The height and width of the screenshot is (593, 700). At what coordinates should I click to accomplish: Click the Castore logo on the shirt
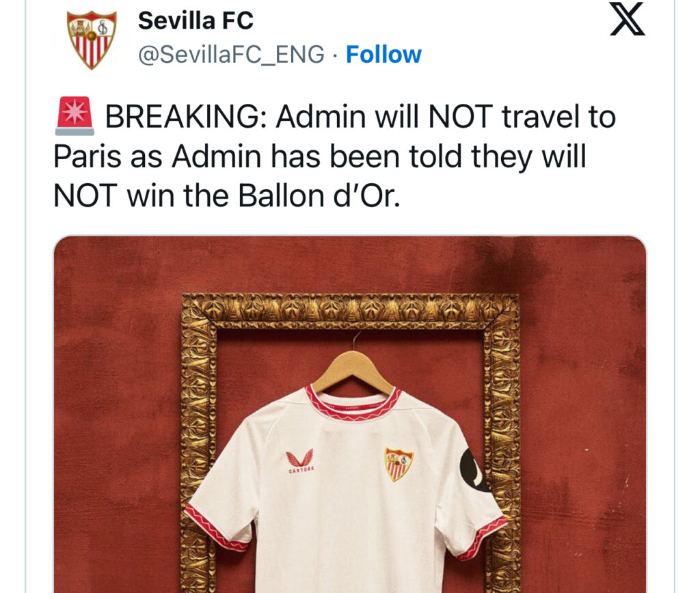(x=299, y=460)
